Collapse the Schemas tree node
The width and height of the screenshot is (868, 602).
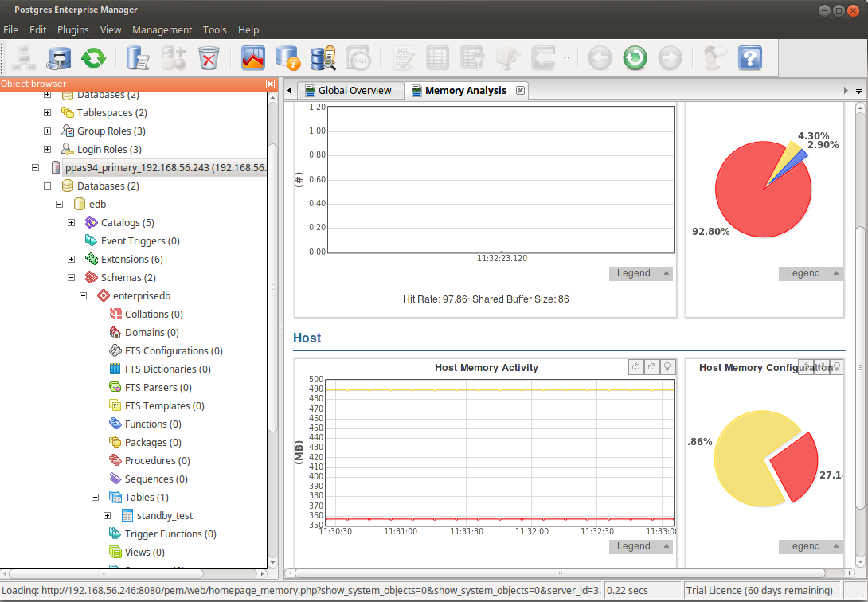72,277
